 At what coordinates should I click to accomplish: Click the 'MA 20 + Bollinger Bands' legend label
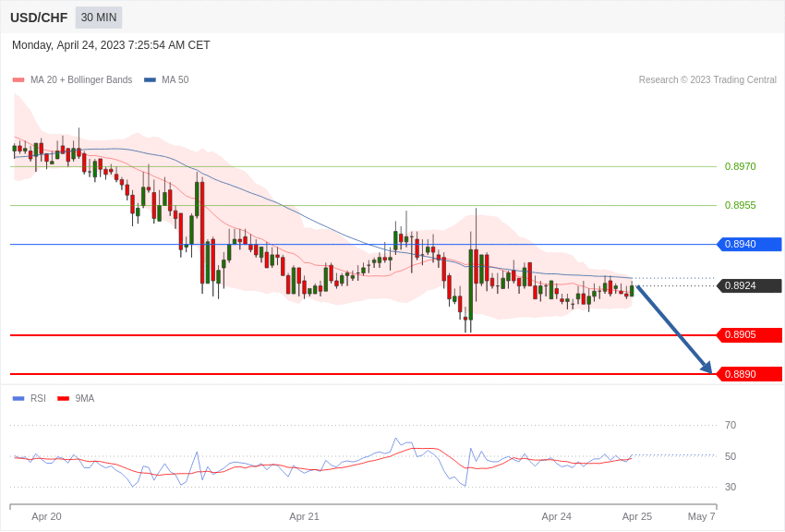[81, 79]
